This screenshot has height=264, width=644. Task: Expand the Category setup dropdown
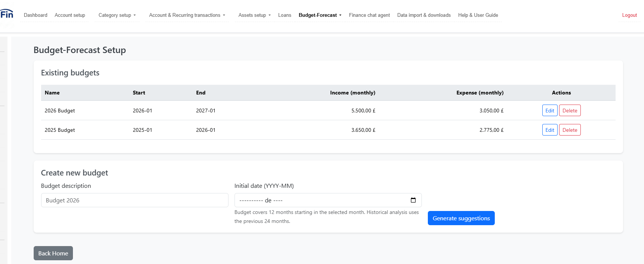click(x=117, y=15)
